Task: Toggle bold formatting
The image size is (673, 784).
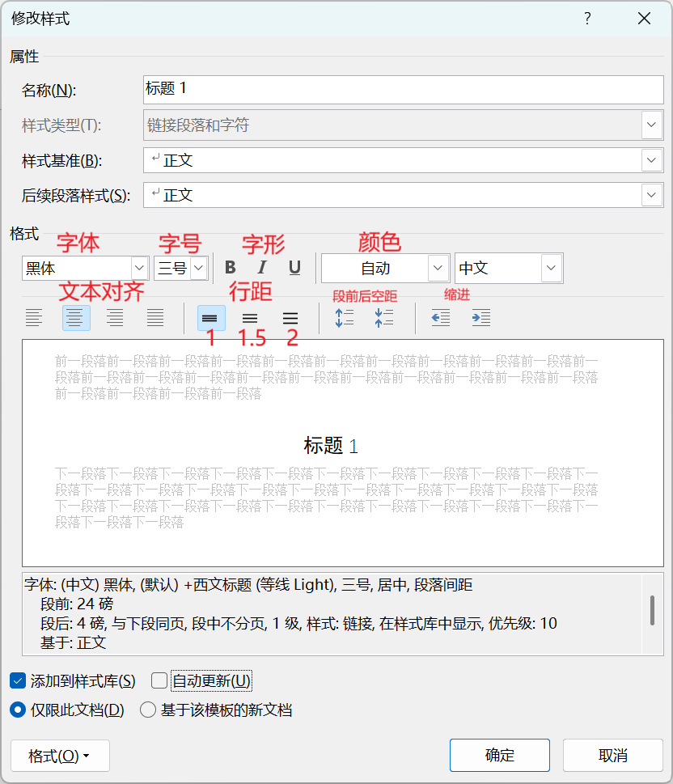Action: click(x=230, y=268)
